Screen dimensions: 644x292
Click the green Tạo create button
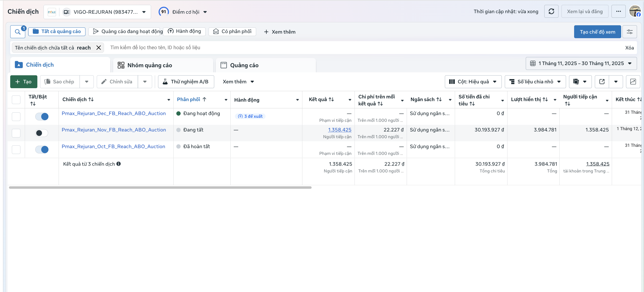24,82
